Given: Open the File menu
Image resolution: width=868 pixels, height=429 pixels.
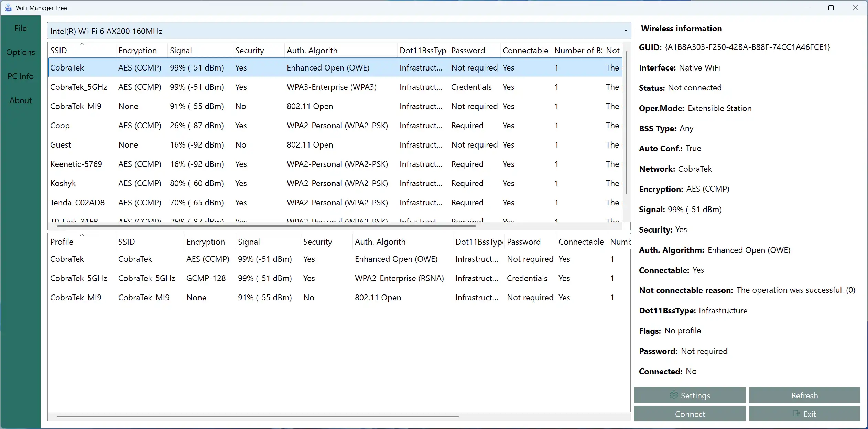Looking at the screenshot, I should tap(21, 28).
